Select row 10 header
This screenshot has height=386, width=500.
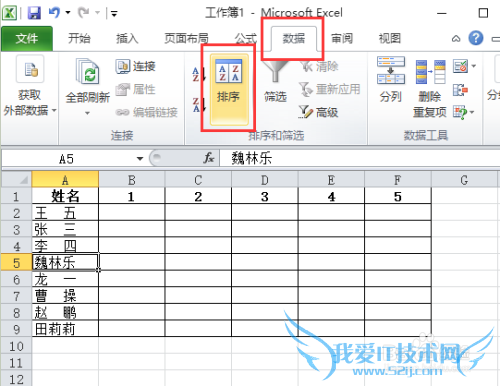(x=16, y=346)
